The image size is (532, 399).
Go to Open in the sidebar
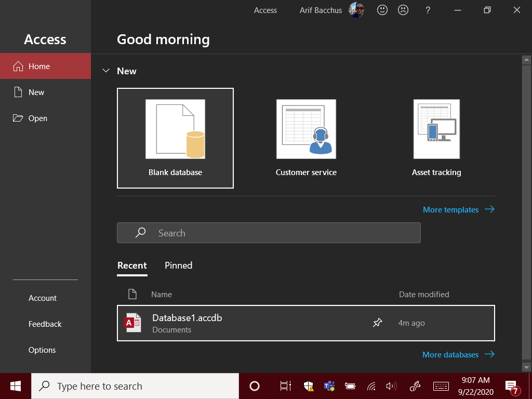click(38, 118)
